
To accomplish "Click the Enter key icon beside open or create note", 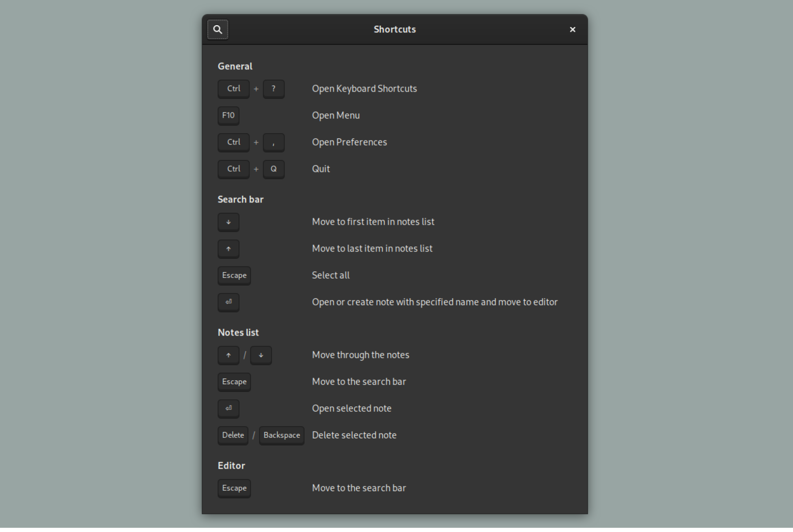I will pos(228,303).
